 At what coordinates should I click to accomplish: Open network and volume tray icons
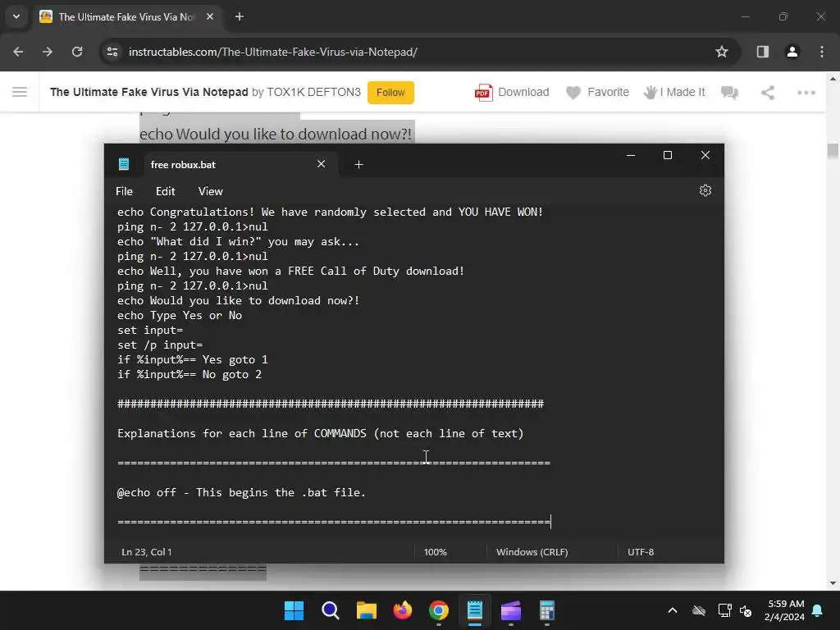(x=735, y=610)
